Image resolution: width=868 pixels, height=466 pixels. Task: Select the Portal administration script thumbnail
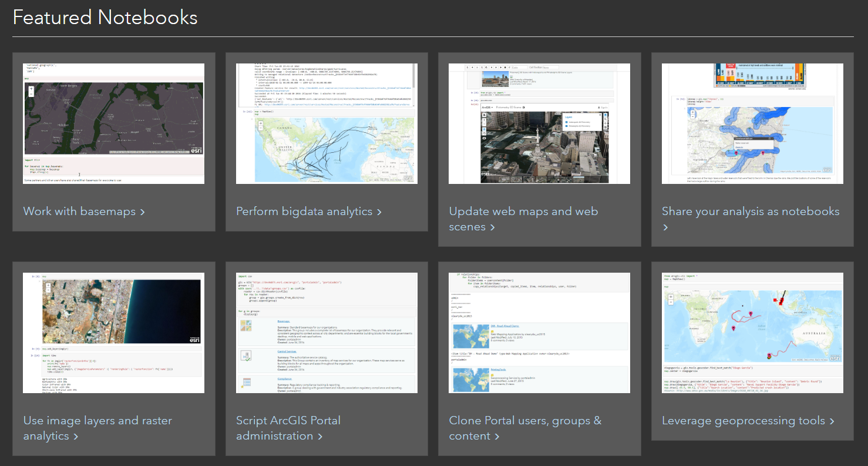tap(327, 333)
